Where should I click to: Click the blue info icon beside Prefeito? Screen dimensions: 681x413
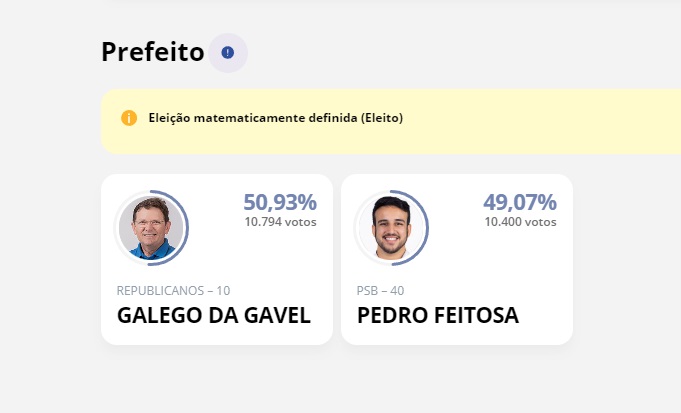tap(228, 52)
